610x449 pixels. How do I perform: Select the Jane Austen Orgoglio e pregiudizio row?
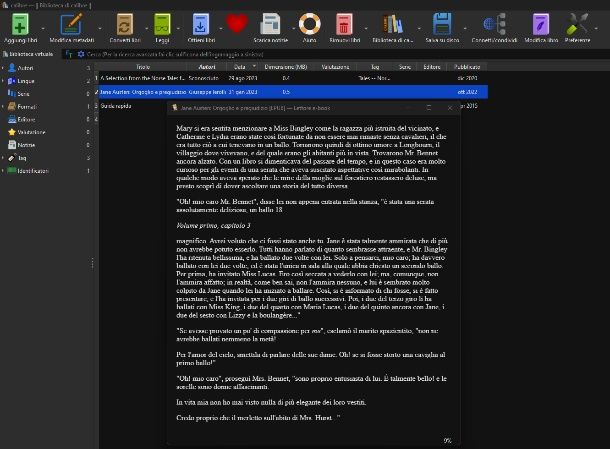pos(292,92)
